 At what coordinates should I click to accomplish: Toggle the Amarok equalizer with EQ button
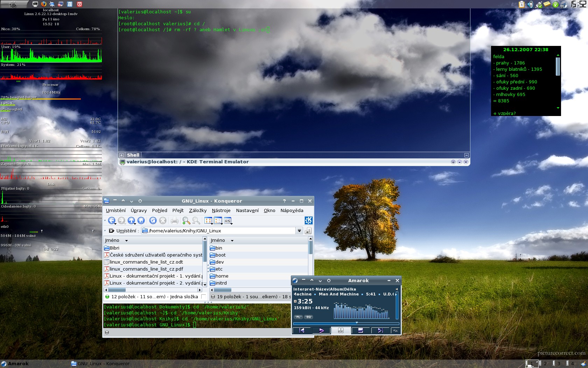[x=308, y=317]
